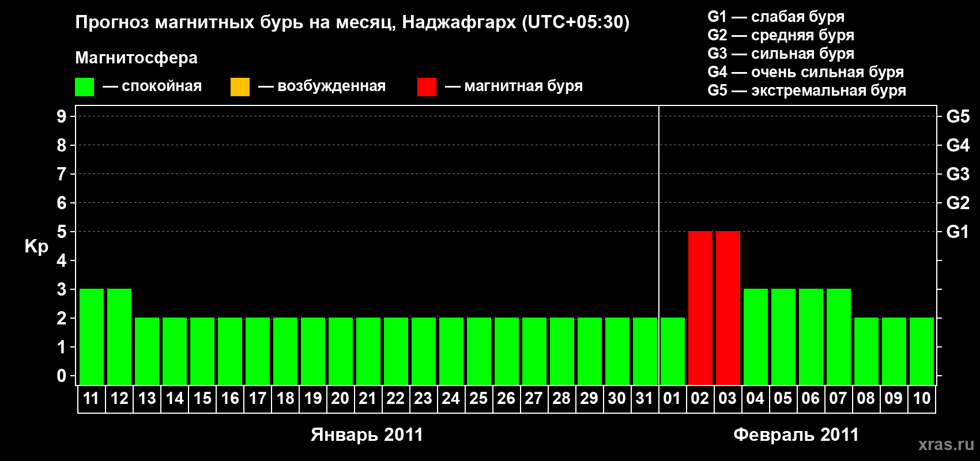Click the green bar for January 12
This screenshot has height=461, width=980.
[119, 337]
